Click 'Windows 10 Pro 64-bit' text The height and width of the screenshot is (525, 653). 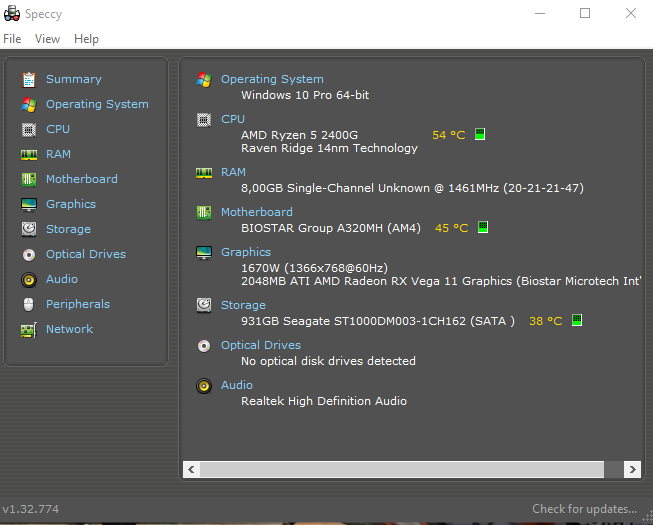pyautogui.click(x=305, y=95)
